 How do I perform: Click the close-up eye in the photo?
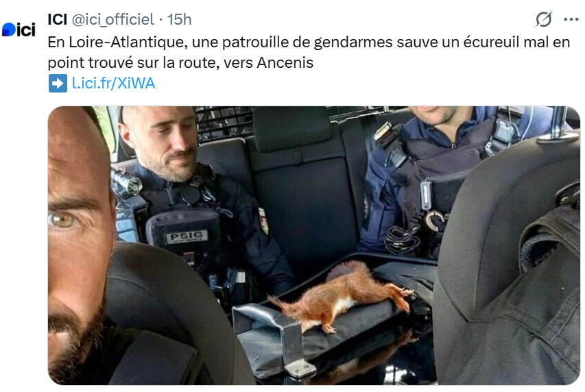pyautogui.click(x=62, y=219)
